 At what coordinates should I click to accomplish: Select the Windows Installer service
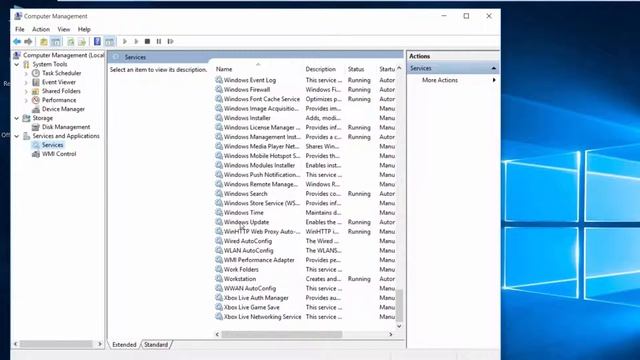tap(247, 118)
